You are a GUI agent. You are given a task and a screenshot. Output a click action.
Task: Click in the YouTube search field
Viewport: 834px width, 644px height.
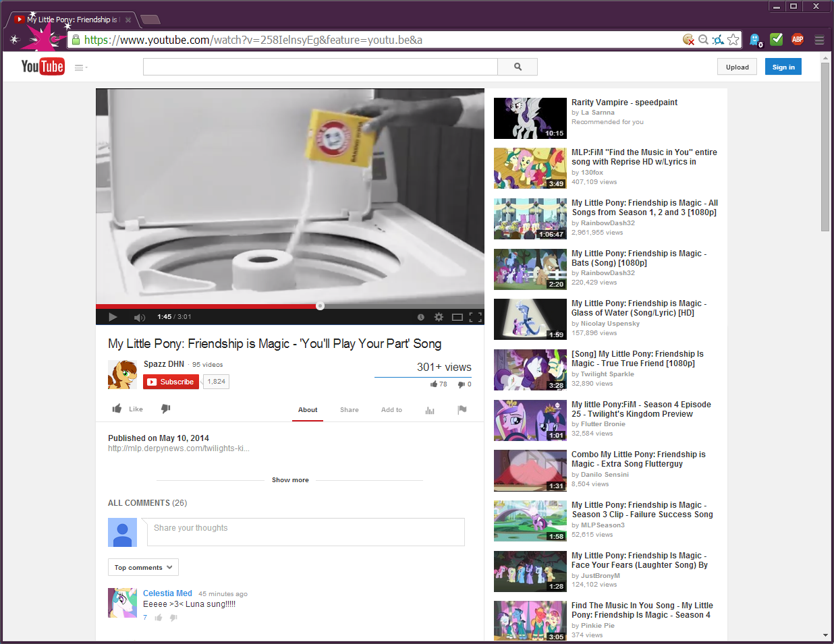coord(321,67)
